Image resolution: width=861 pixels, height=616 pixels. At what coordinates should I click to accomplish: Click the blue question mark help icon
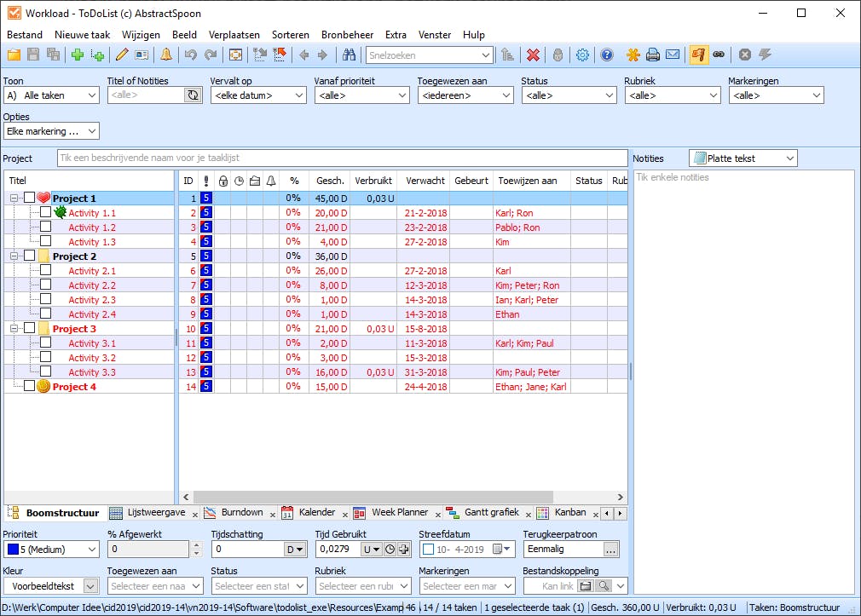coord(606,55)
